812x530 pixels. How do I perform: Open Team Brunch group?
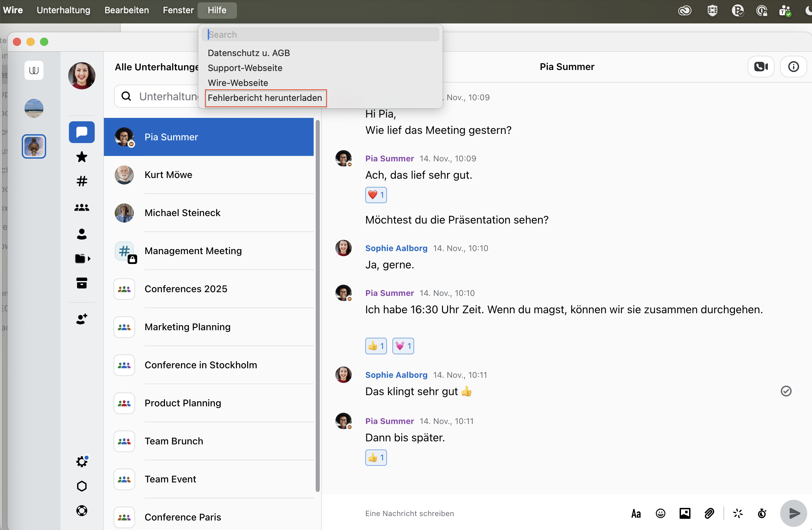click(208, 441)
